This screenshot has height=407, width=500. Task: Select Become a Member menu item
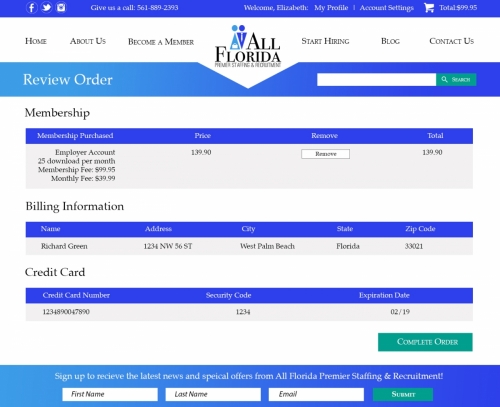tap(161, 42)
